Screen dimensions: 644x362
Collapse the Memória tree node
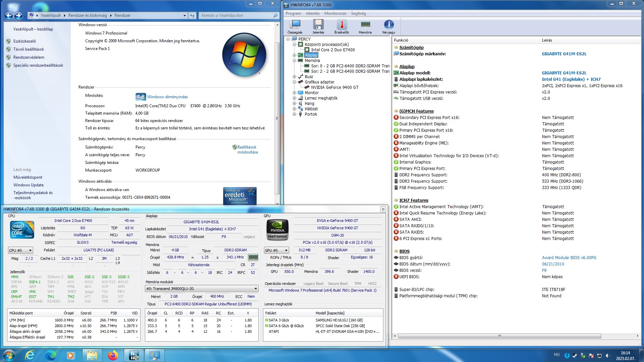coord(294,61)
